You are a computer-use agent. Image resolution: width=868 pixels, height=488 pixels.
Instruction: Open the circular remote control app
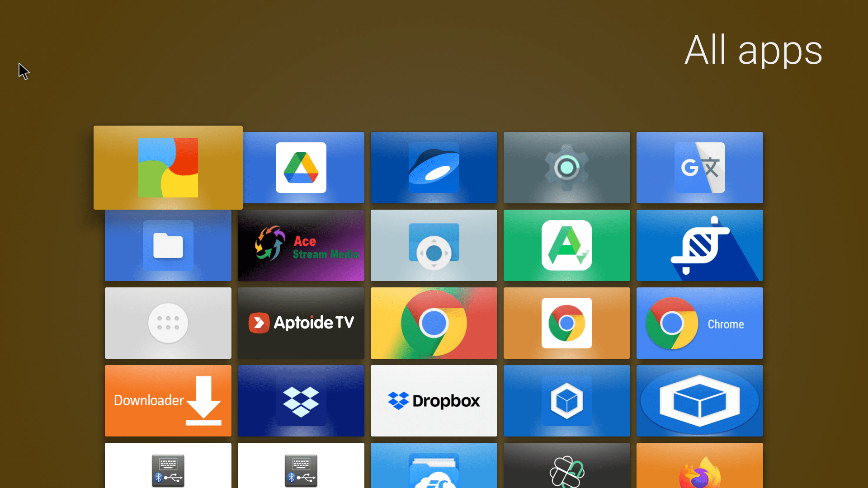[x=434, y=245]
